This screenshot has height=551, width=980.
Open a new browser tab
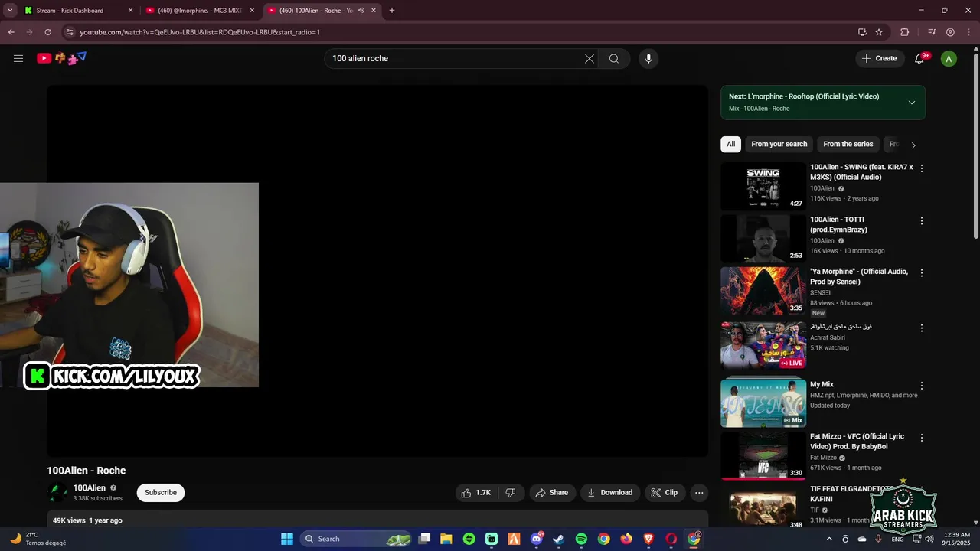coord(392,11)
